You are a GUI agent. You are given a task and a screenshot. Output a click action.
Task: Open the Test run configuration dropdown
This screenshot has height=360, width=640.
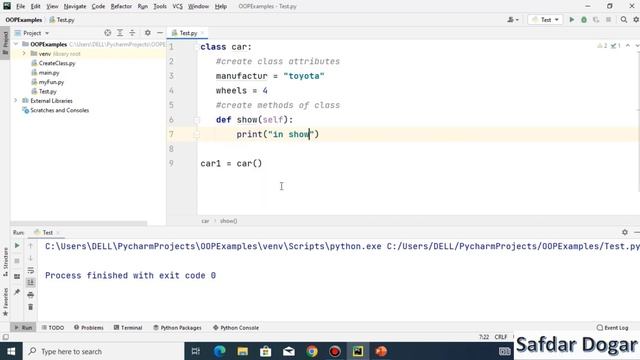[545, 20]
